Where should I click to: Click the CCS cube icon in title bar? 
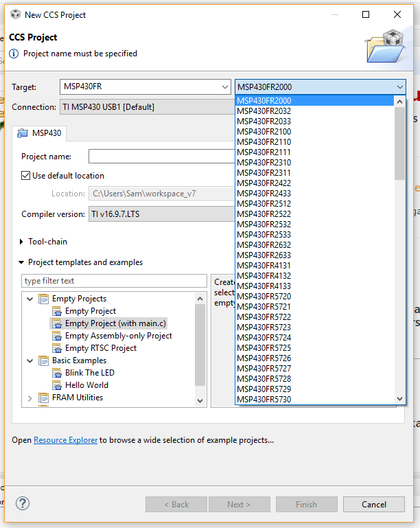click(x=15, y=14)
